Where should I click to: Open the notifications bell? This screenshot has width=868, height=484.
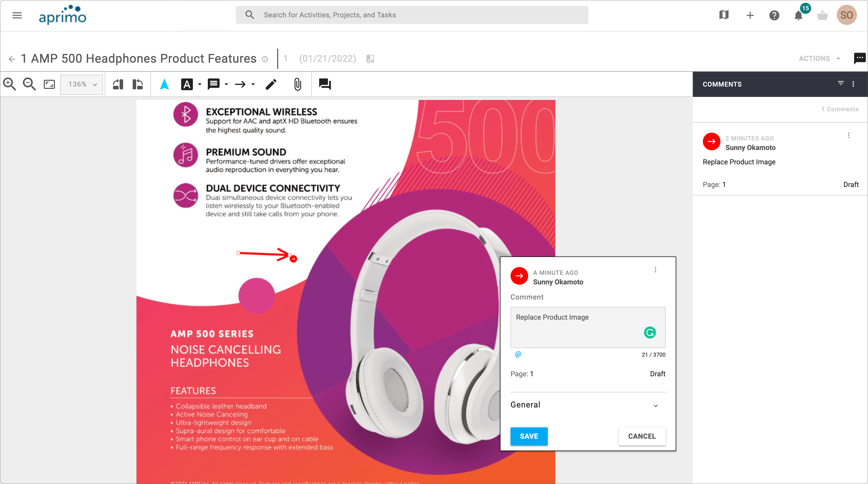(x=798, y=15)
